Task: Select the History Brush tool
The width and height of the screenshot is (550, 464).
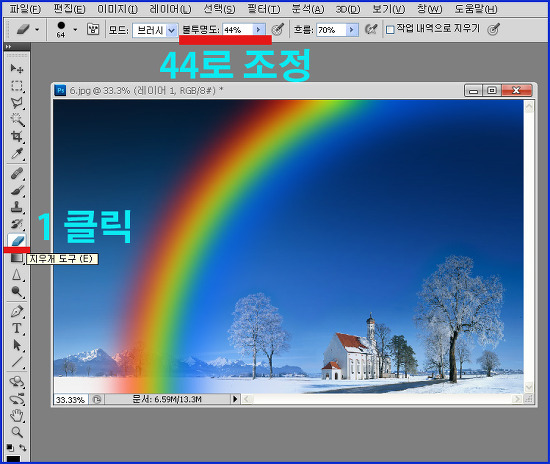Action: click(16, 224)
